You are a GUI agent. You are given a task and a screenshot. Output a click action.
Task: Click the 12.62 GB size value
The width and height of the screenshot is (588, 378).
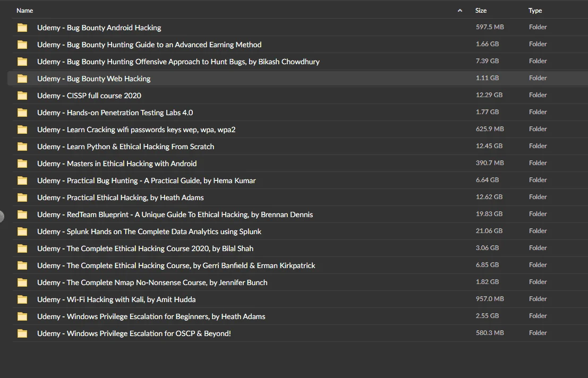click(489, 196)
